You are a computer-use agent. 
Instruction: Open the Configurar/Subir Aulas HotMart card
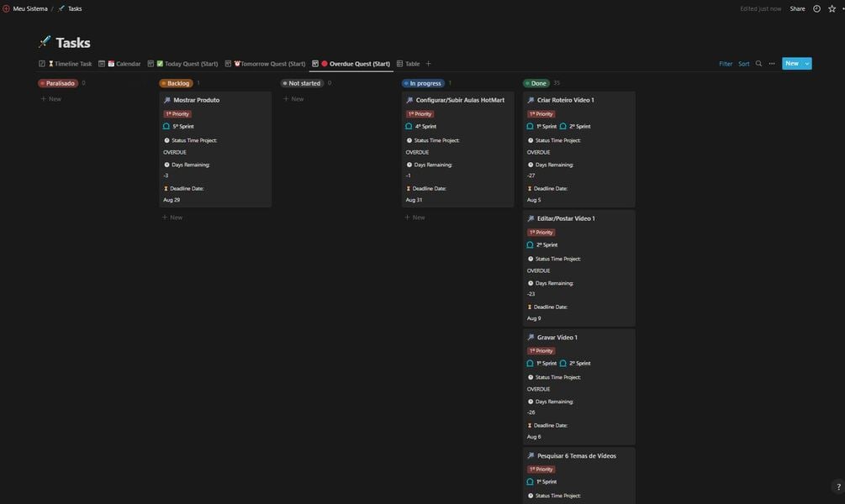(457, 150)
